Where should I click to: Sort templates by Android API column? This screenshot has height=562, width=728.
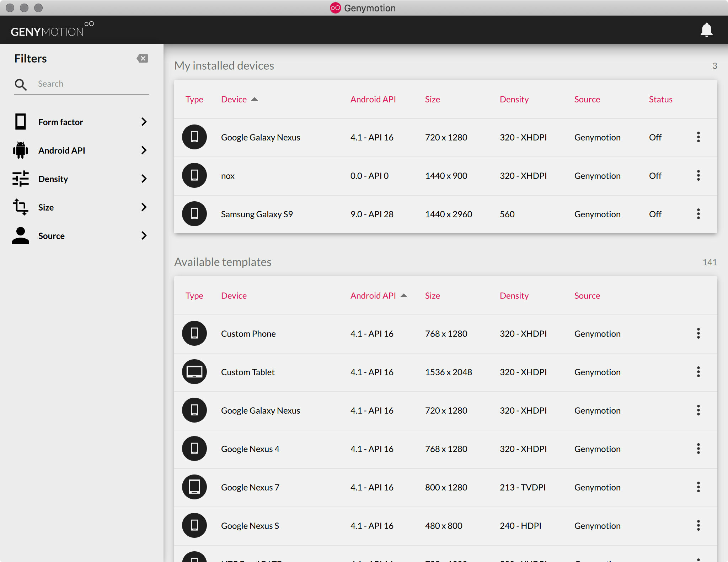pos(373,296)
